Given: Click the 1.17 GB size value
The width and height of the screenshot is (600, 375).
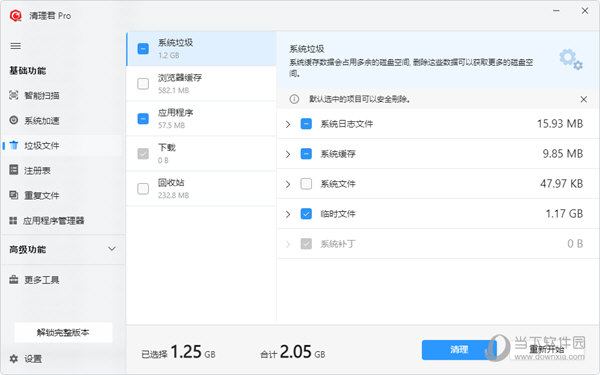Looking at the screenshot, I should pyautogui.click(x=564, y=214).
